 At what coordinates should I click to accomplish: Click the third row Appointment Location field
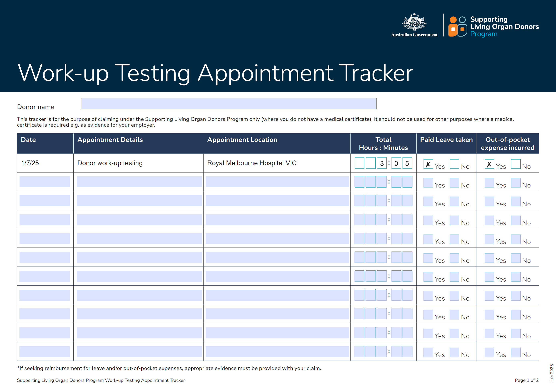pyautogui.click(x=277, y=201)
